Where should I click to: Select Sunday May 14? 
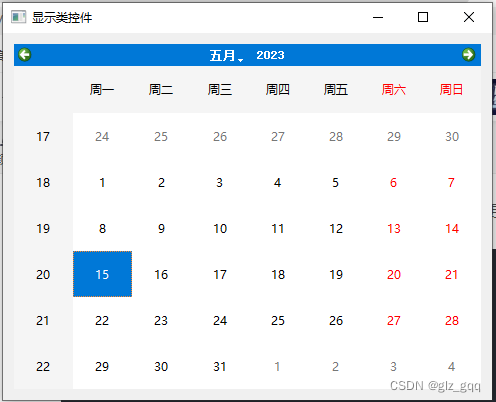pyautogui.click(x=452, y=228)
